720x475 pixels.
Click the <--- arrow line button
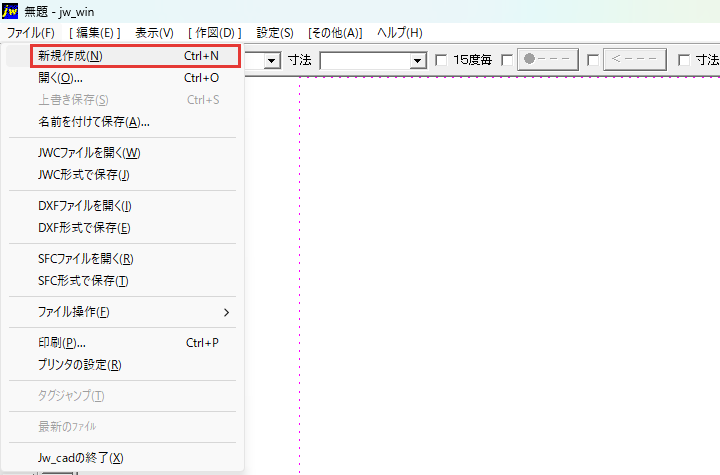pos(635,59)
